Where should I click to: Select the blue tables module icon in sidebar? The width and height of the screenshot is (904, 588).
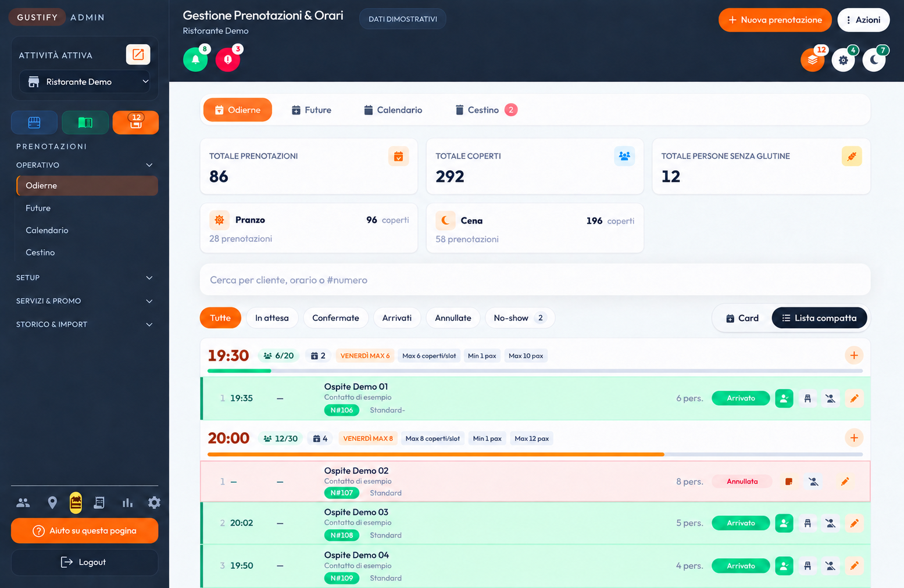[34, 123]
